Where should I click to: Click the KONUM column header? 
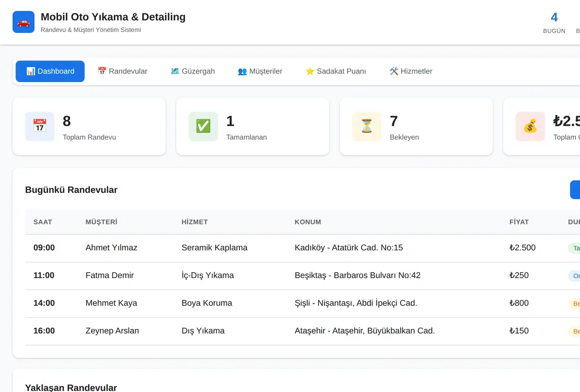308,222
